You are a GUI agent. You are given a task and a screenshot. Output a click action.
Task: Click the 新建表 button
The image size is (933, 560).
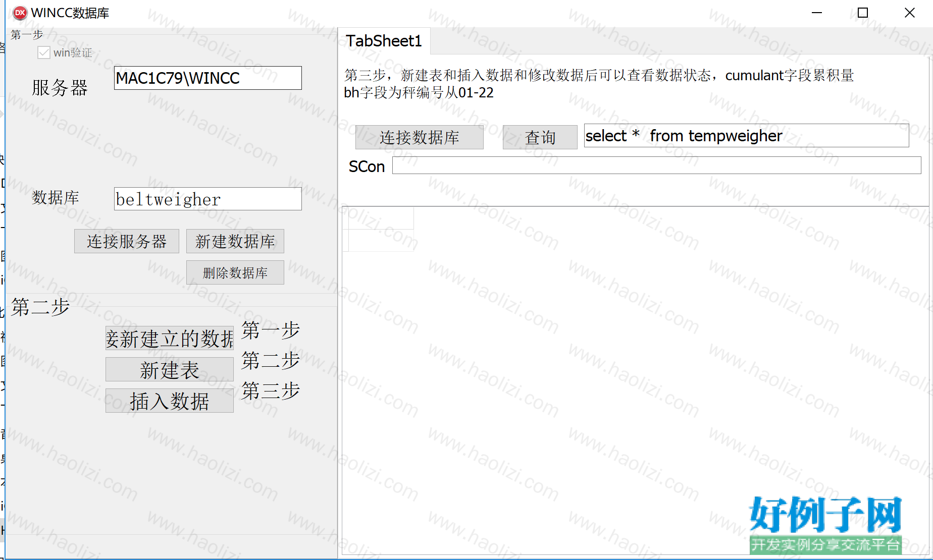170,369
